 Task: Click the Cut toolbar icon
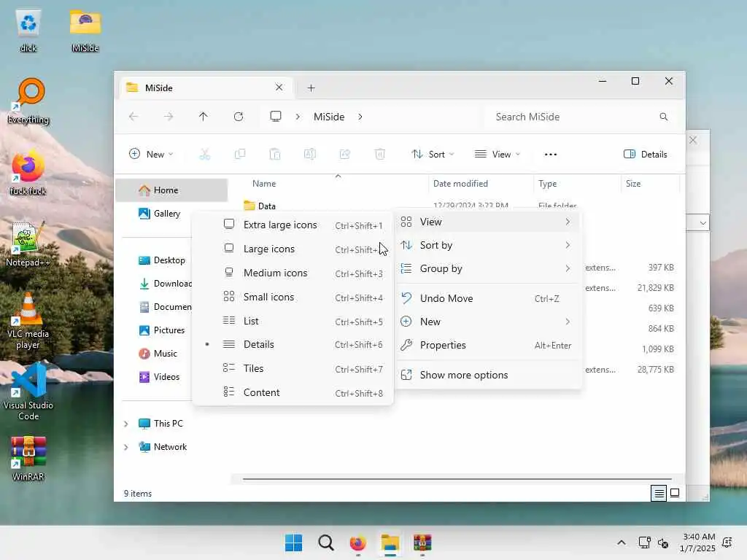[205, 155]
